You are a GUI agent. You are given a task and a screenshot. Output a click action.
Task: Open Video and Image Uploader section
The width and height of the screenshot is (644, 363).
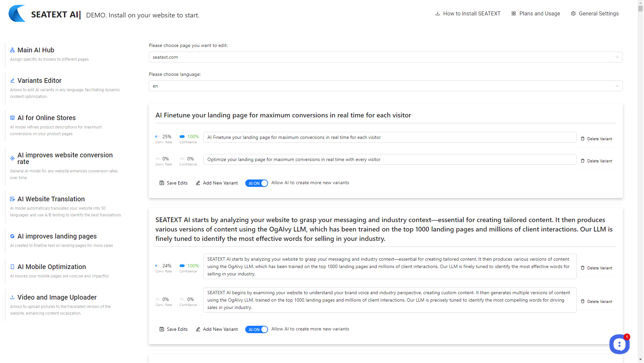(57, 298)
